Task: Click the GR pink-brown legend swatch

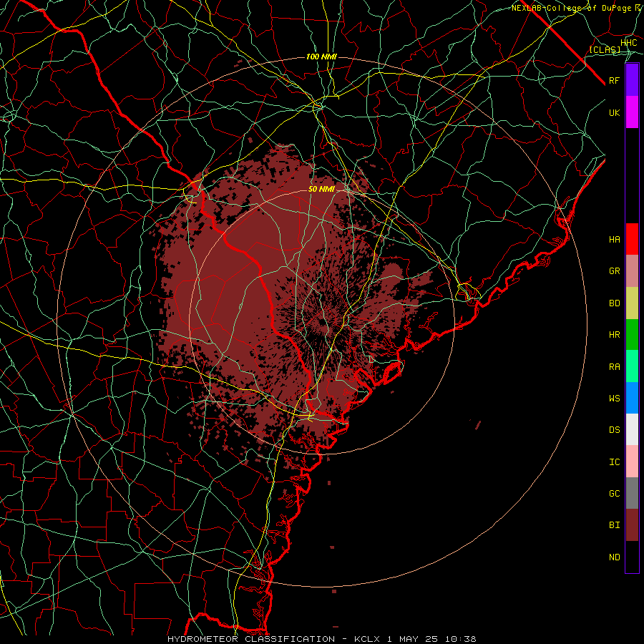Action: (x=632, y=271)
